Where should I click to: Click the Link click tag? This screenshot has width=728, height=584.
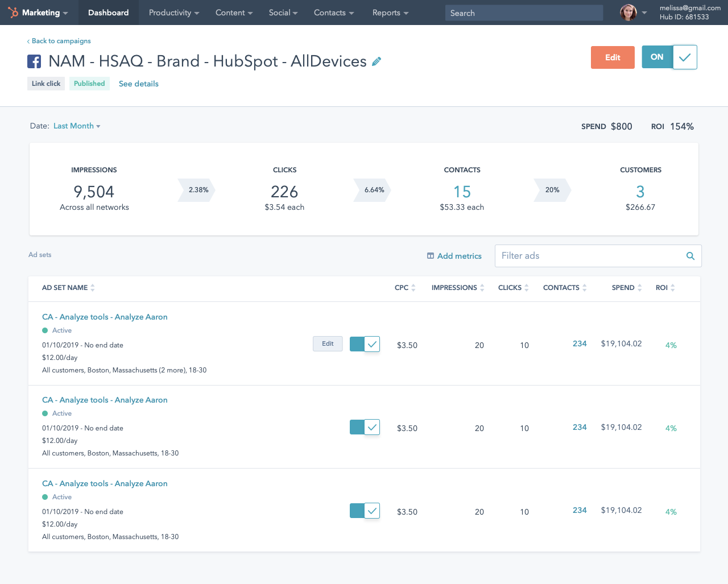click(46, 84)
